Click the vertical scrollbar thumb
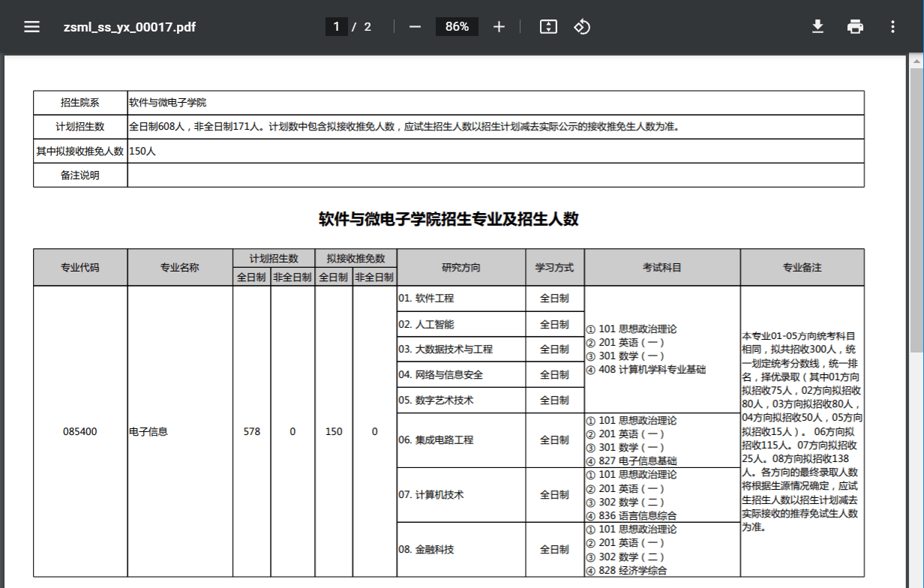This screenshot has height=588, width=924. point(916,210)
